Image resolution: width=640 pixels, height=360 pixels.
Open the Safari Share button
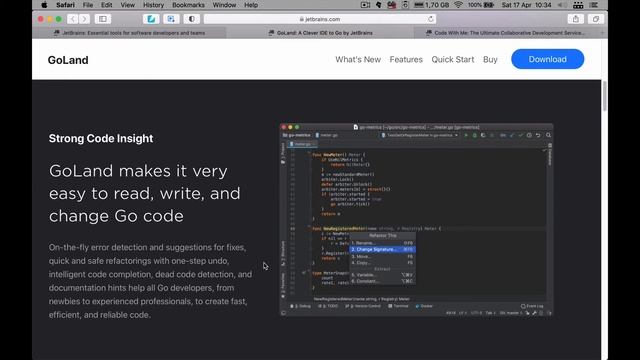[576, 19]
